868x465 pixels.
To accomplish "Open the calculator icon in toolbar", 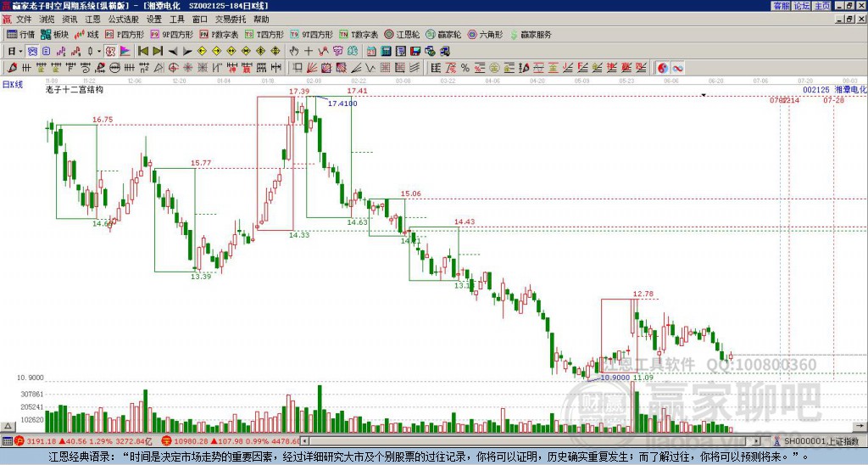I will pos(386,51).
